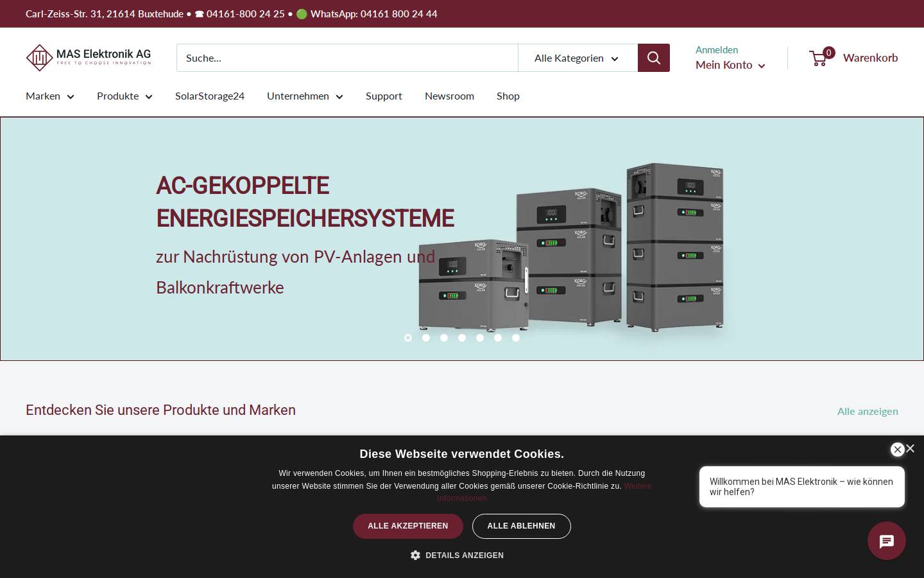Image resolution: width=924 pixels, height=578 pixels.
Task: Go to seventh carousel slide dot
Action: (516, 338)
